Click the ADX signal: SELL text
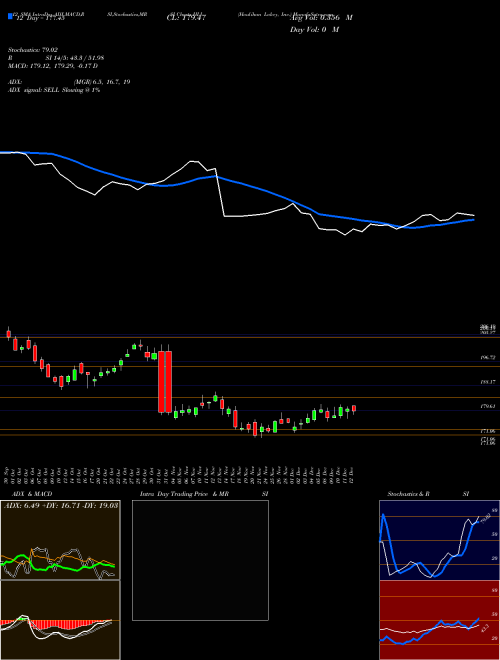 point(54,90)
